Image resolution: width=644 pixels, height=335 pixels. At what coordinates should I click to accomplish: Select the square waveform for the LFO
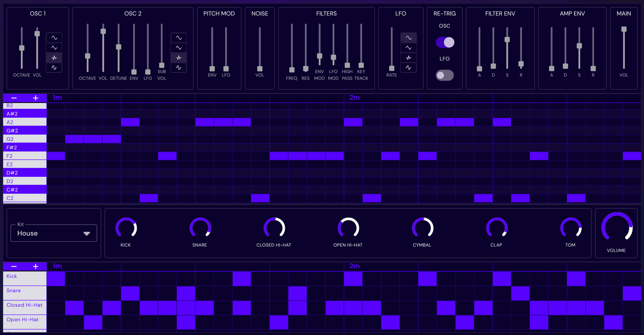point(409,68)
